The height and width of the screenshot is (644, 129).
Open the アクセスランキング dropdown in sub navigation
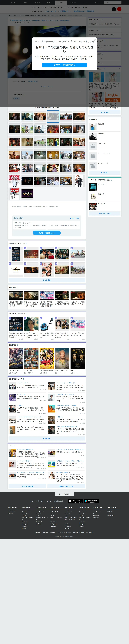(75, 7)
